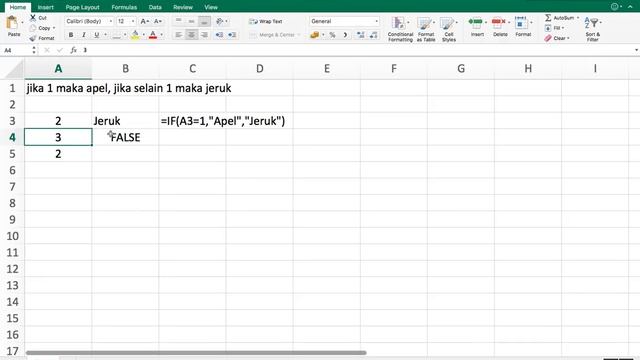
Task: Toggle Wrap Text
Action: point(266,21)
